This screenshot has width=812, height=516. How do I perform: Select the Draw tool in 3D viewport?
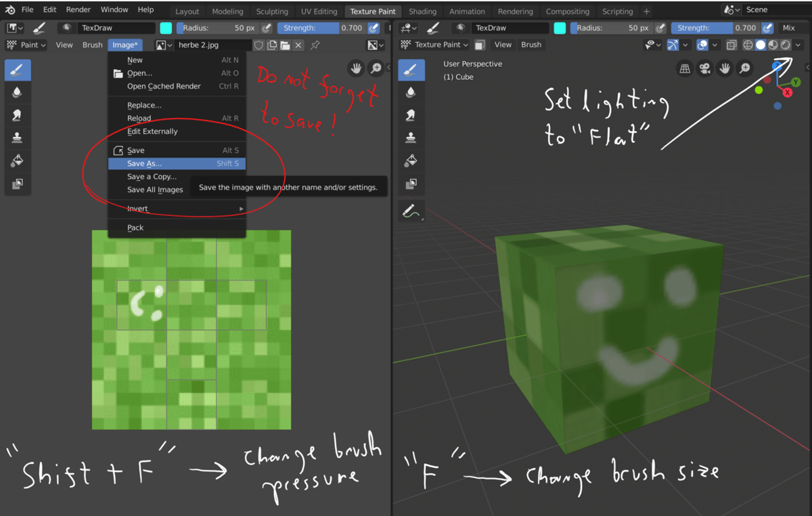411,70
